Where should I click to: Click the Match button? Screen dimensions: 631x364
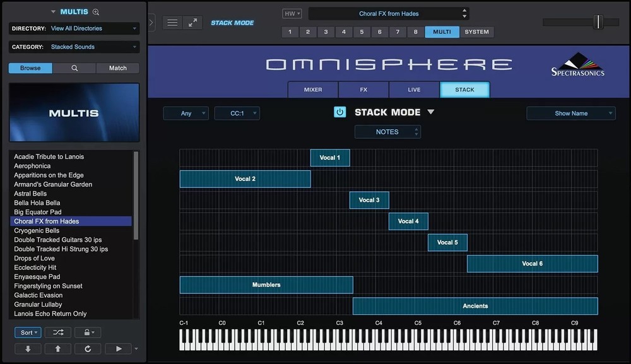118,68
